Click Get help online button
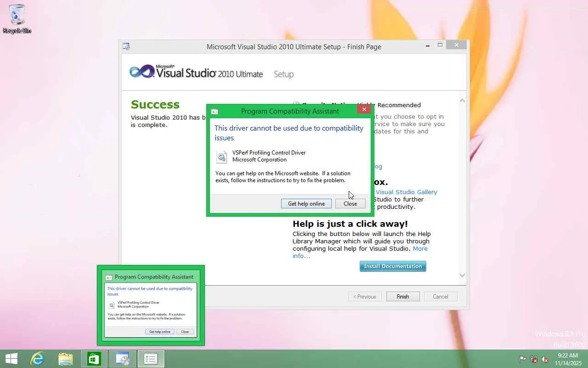Screen dimensions: 588x368 pos(306,204)
